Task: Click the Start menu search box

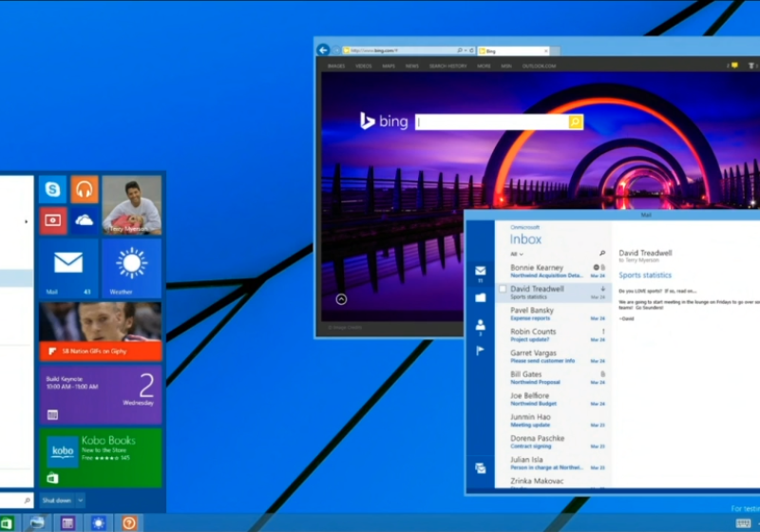Action: [14, 501]
